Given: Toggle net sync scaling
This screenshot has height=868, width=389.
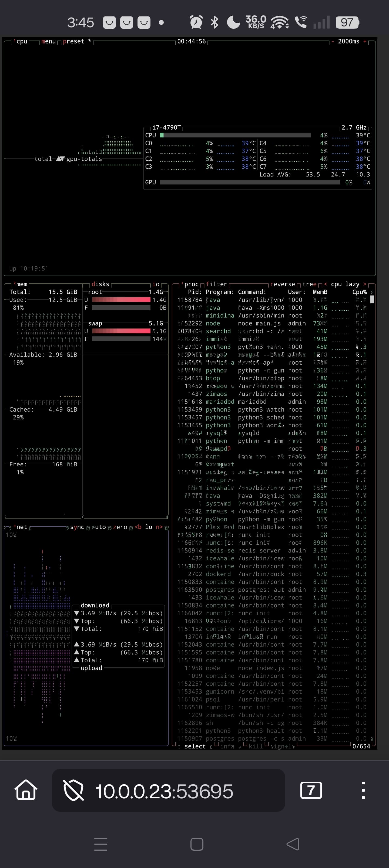Looking at the screenshot, I should 77,527.
